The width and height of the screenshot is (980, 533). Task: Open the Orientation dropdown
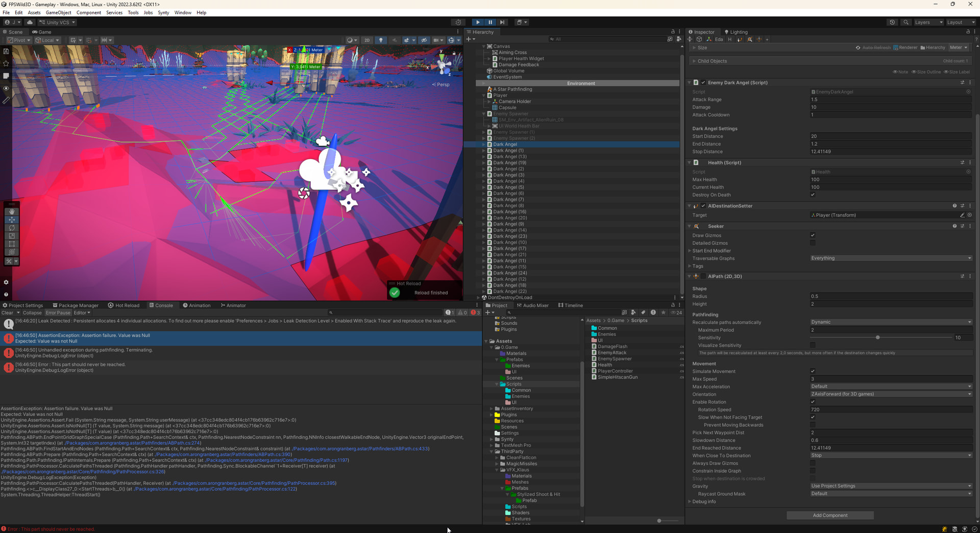890,394
